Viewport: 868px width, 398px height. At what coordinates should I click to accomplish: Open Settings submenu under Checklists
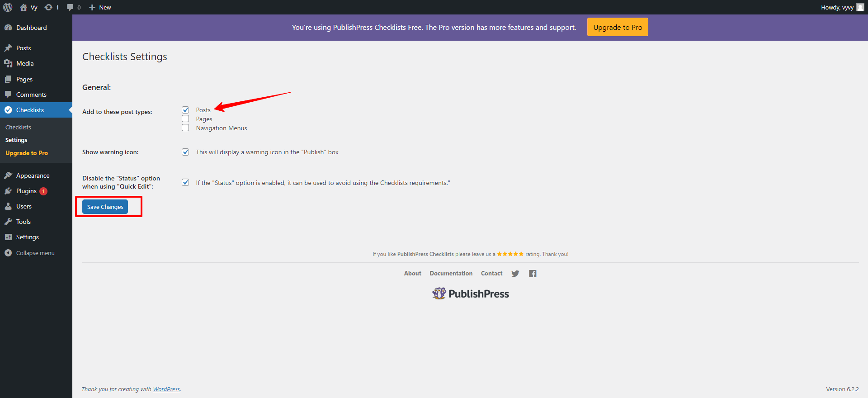pyautogui.click(x=16, y=140)
